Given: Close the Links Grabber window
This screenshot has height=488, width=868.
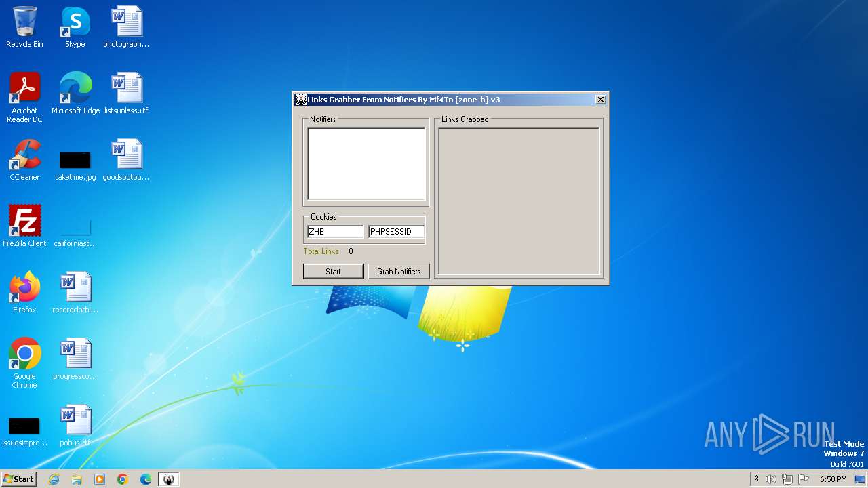Looking at the screenshot, I should tap(601, 100).
